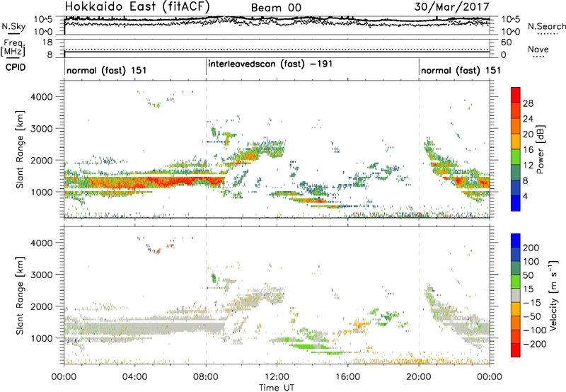The image size is (566, 392).
Task: Click the 'normal (fast) 151' label at 20:00
Action: pos(461,70)
